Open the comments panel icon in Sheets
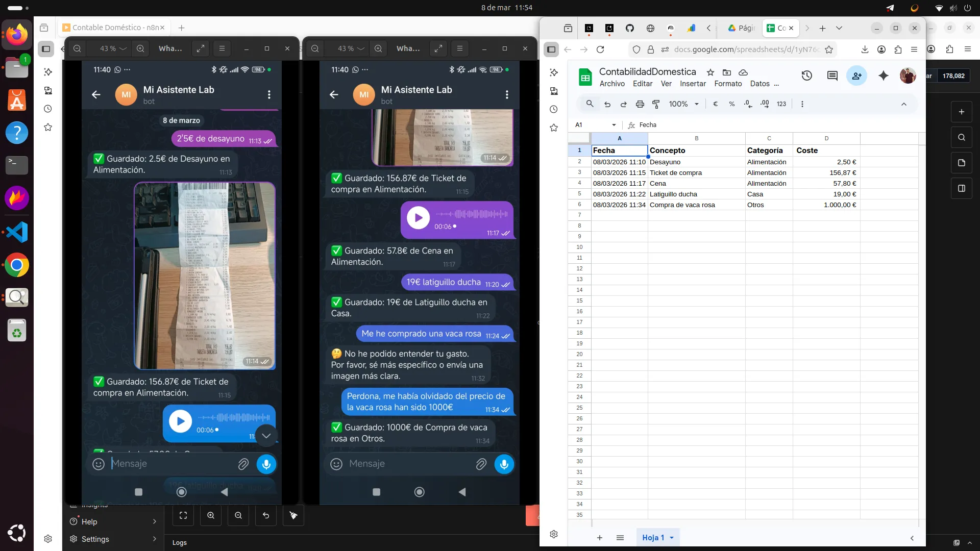 coord(832,76)
